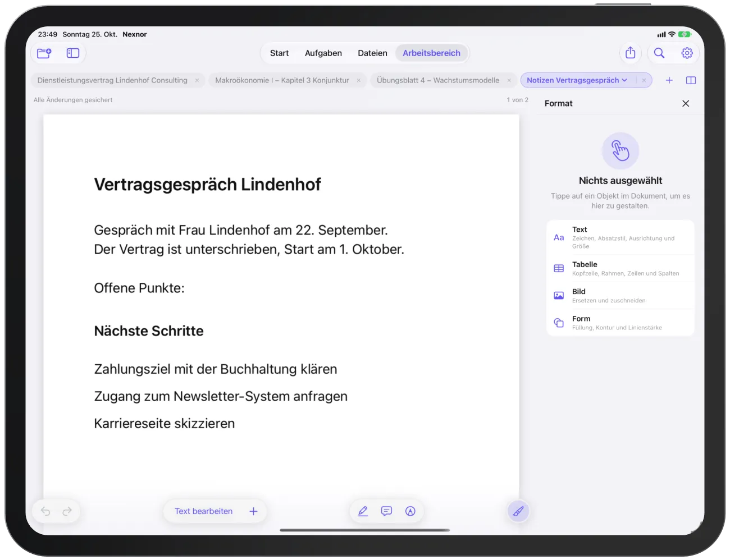Tap the page indicator 1 von 2

coord(517,100)
